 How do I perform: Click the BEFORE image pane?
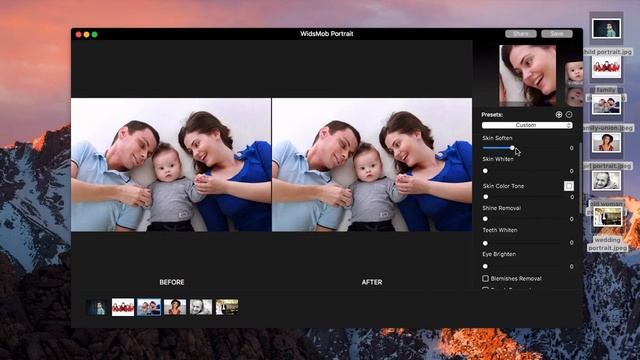pyautogui.click(x=171, y=165)
